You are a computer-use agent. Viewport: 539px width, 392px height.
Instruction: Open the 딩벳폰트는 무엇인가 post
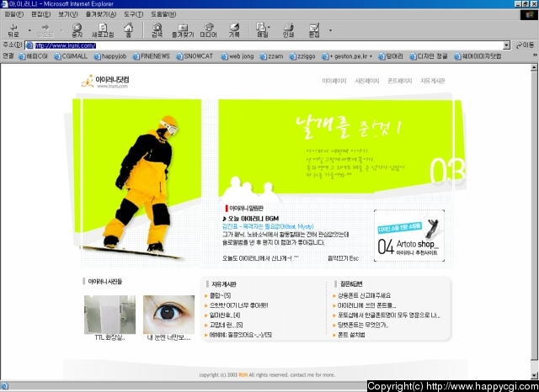coord(363,325)
